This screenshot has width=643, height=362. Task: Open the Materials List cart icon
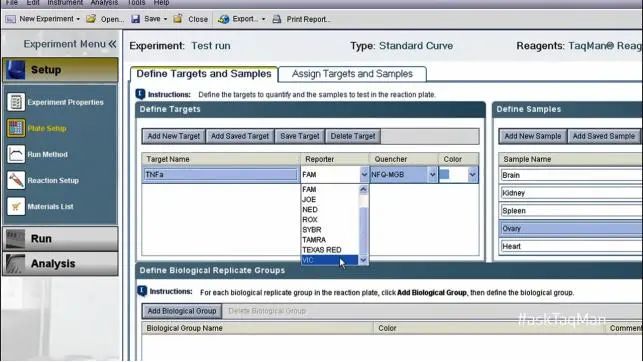16,206
